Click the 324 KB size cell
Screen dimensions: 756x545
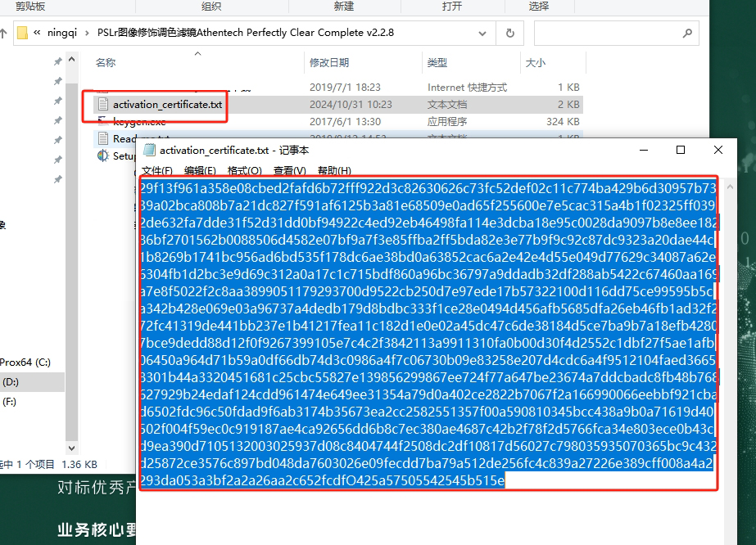pos(563,122)
